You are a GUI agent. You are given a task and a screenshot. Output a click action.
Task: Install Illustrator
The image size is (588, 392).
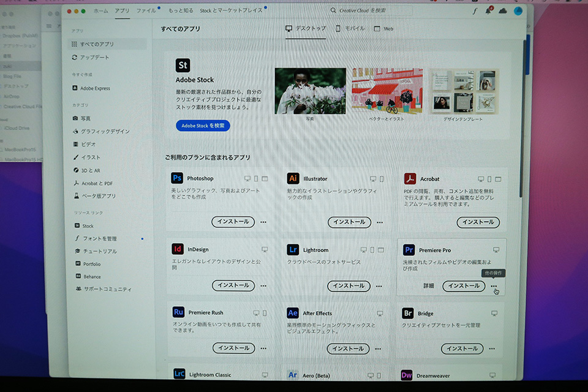tap(349, 222)
